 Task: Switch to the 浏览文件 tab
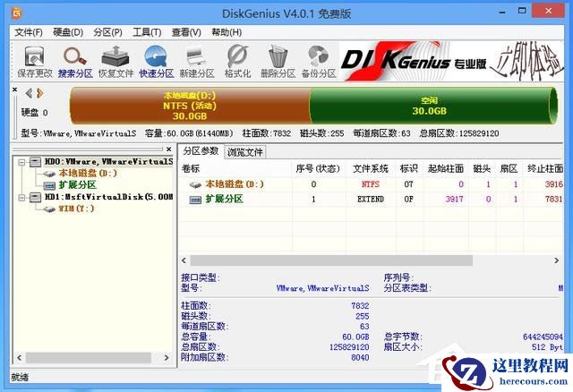[x=244, y=152]
